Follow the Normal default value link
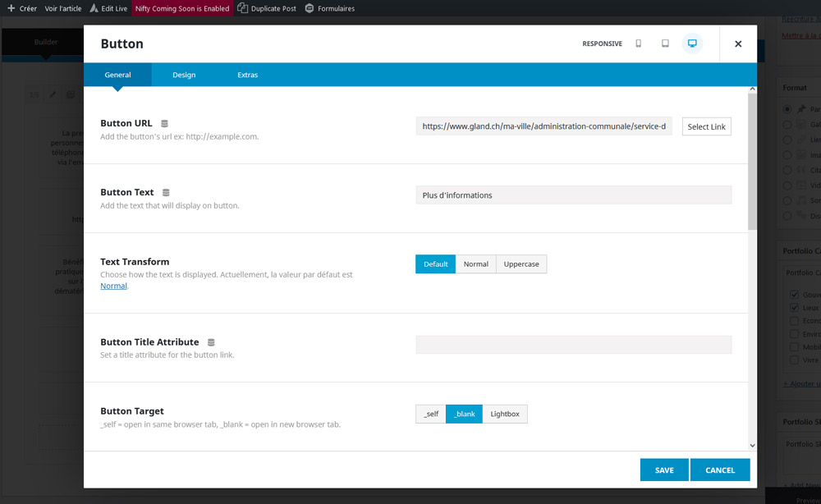Viewport: 821px width, 504px height. click(113, 286)
